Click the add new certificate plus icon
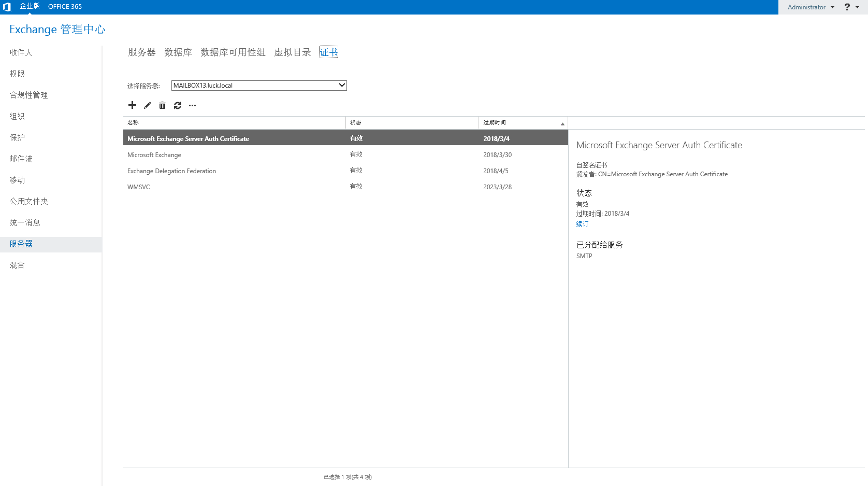 click(132, 105)
